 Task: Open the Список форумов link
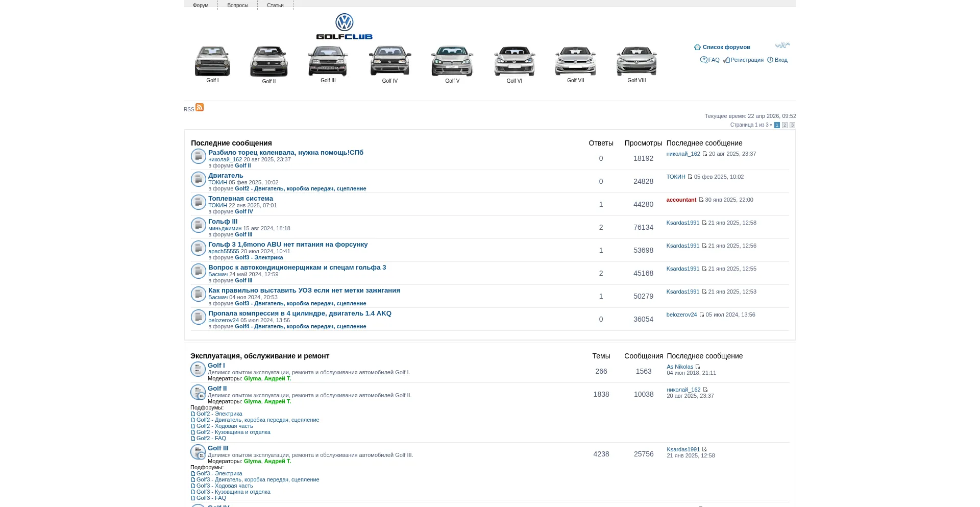[726, 47]
